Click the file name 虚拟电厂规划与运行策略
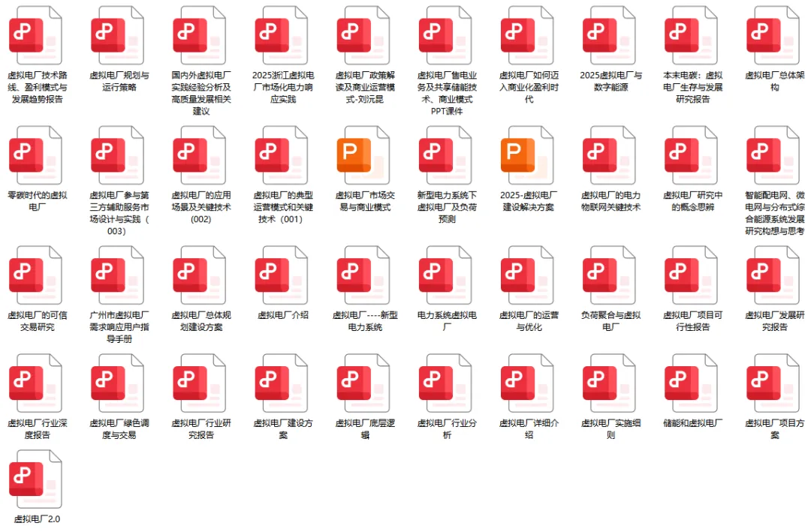Screen dimensions: 811x532 (119, 81)
